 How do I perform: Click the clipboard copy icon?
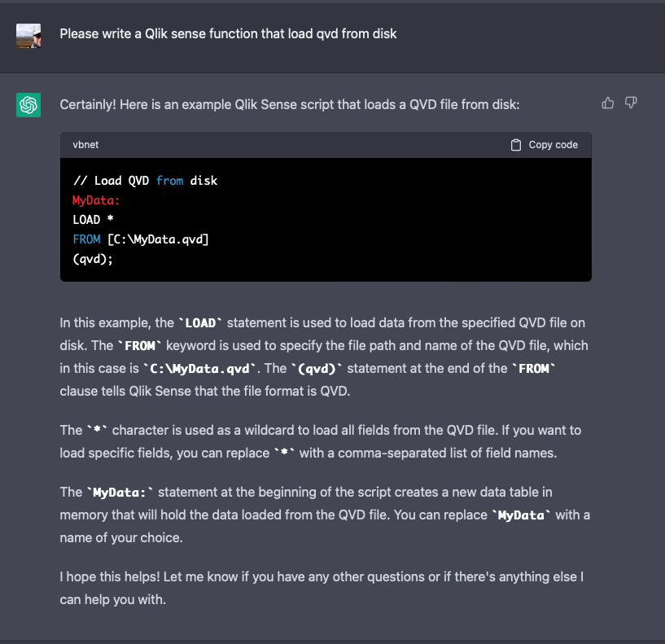pyautogui.click(x=516, y=145)
